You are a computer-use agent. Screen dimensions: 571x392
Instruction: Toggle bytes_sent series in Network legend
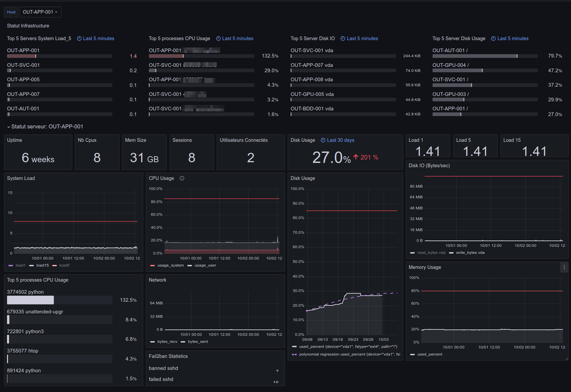click(x=195, y=341)
